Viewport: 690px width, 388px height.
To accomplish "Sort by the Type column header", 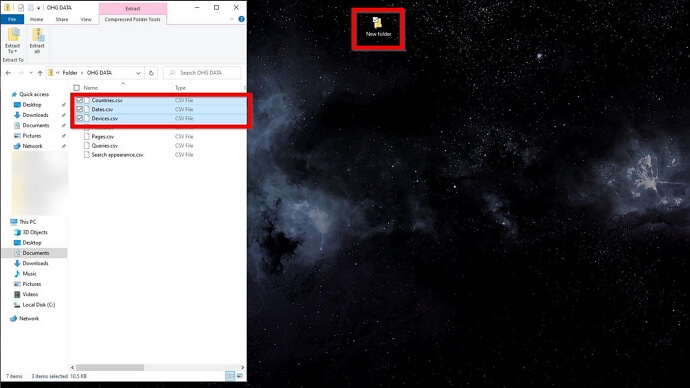I will (x=180, y=88).
